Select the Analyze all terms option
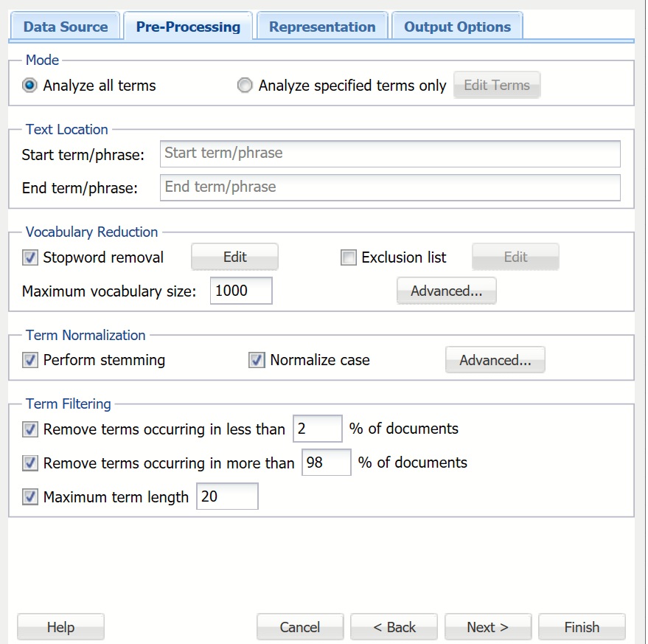Image resolution: width=648 pixels, height=644 pixels. click(x=30, y=86)
